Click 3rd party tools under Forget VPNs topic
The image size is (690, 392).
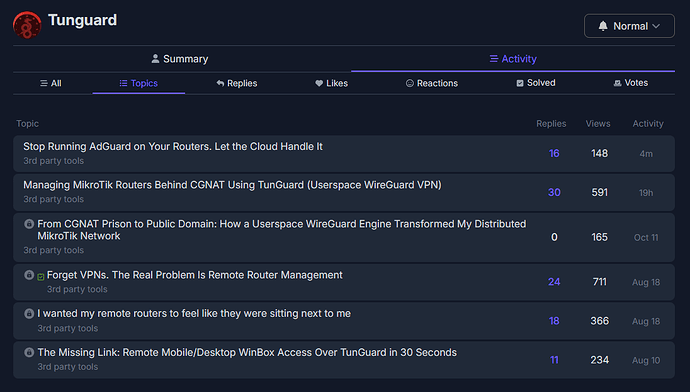(x=77, y=289)
